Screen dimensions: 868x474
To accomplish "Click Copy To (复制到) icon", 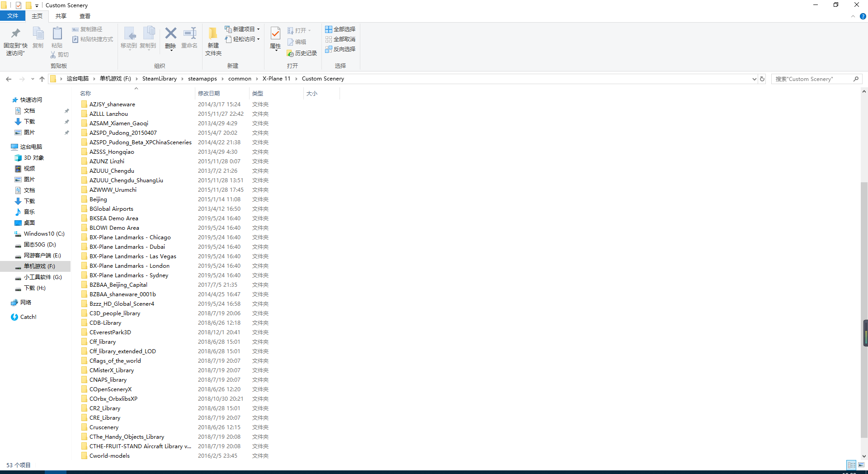I will 148,33.
